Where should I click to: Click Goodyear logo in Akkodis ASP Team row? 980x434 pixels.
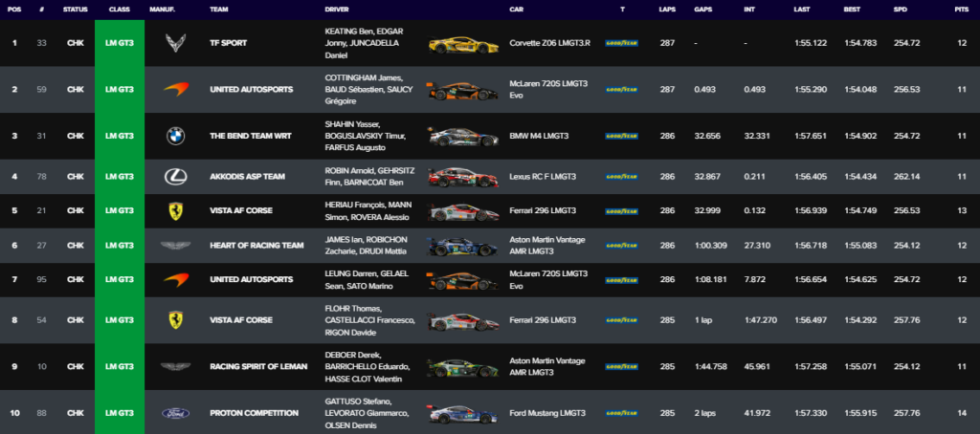[x=621, y=177]
